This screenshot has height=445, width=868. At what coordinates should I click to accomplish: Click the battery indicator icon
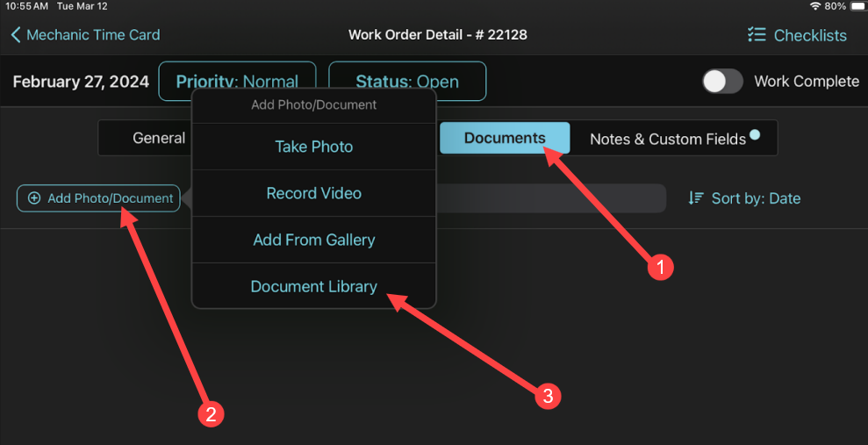(857, 6)
